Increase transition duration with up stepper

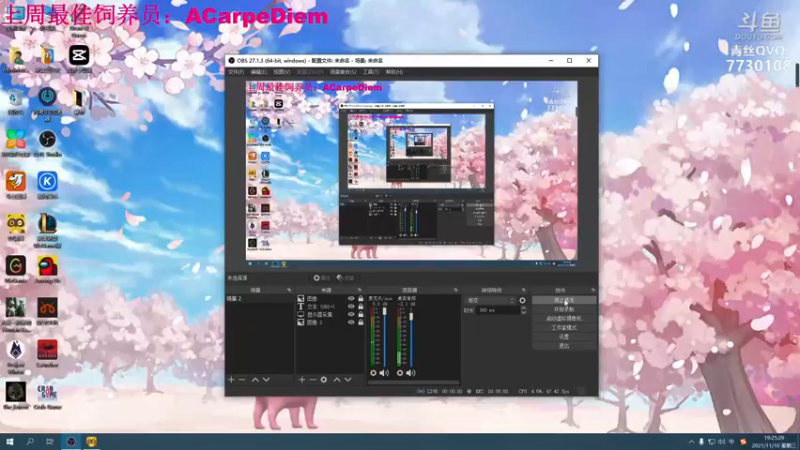[523, 308]
